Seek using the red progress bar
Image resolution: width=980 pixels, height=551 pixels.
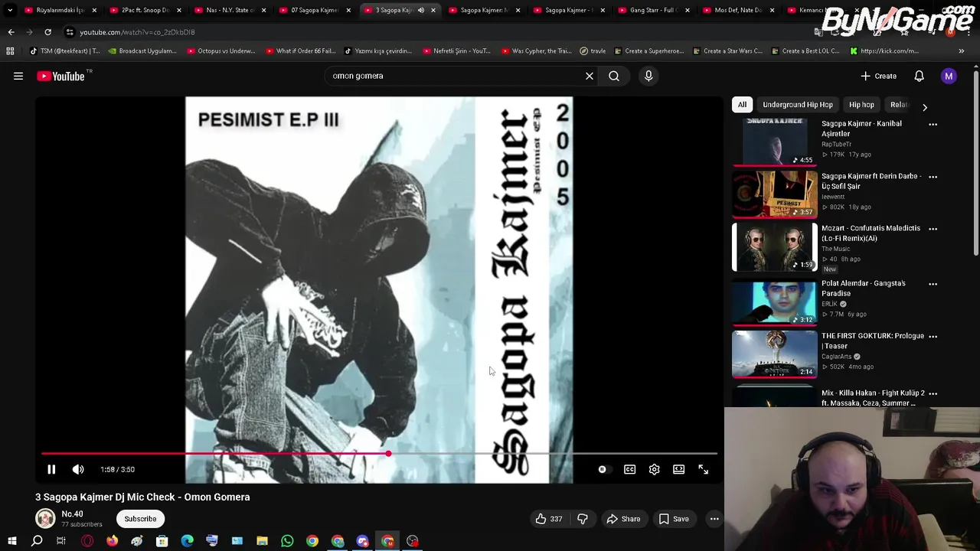[379, 454]
